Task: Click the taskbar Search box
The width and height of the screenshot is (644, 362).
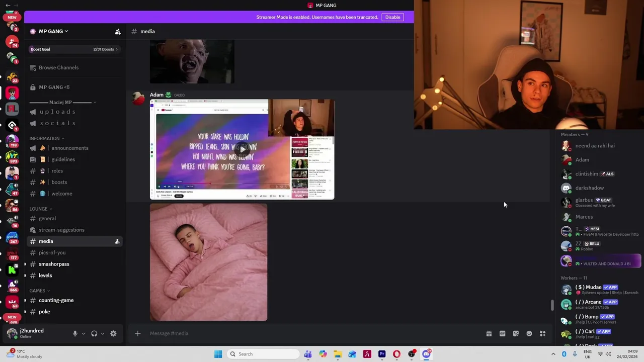Action: click(263, 354)
